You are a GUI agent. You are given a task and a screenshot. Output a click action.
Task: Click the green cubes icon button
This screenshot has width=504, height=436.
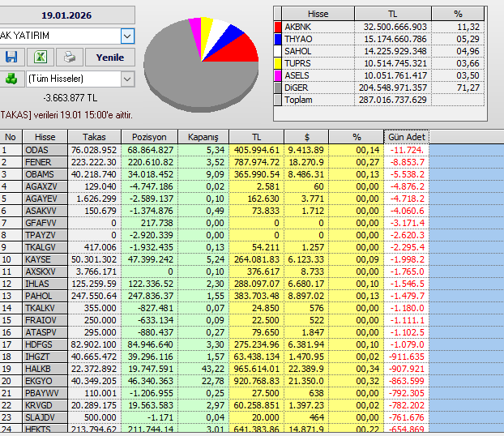coord(11,79)
